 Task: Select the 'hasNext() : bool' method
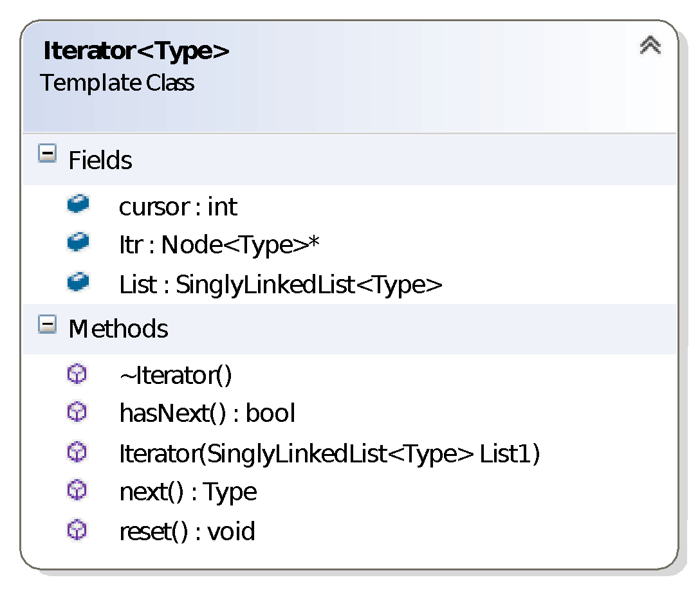207,414
